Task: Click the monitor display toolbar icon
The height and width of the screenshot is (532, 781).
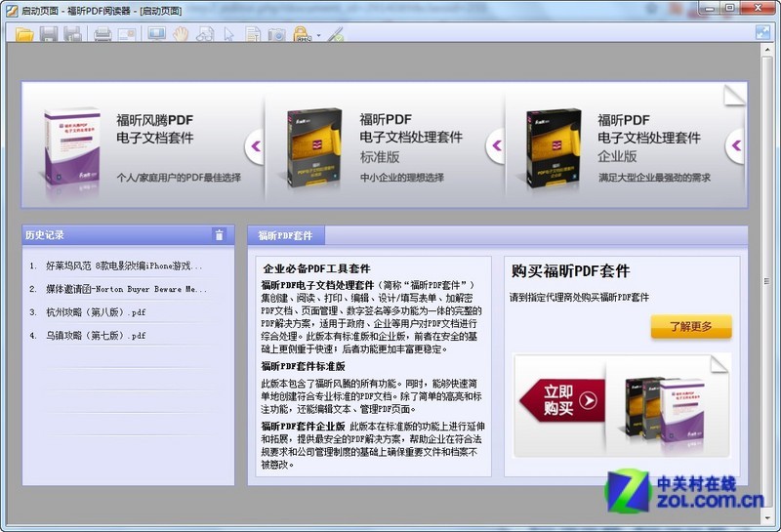Action: coord(157,34)
